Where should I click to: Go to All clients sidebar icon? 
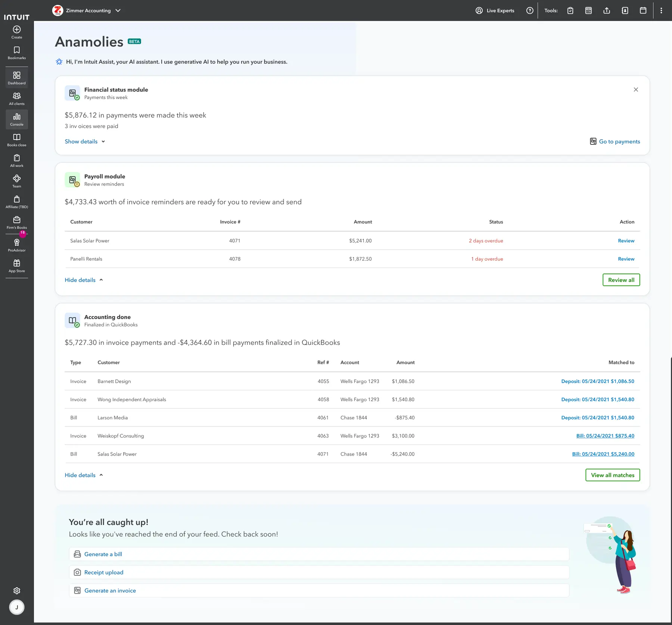coord(17,96)
